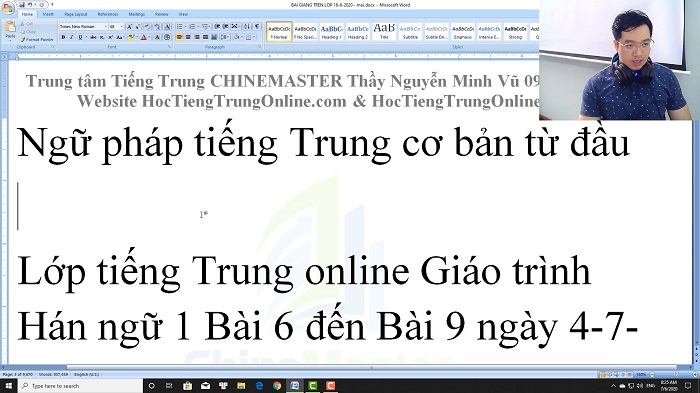Click the Grow Font icon

[129, 27]
